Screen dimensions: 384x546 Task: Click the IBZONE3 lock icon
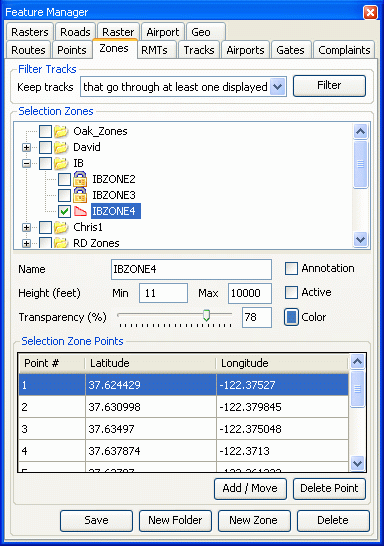pos(80,195)
